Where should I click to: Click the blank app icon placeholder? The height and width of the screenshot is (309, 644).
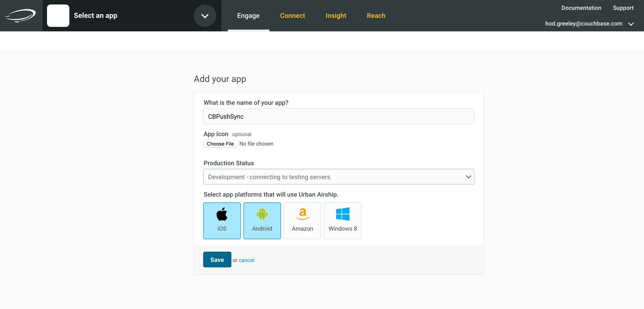[x=58, y=15]
